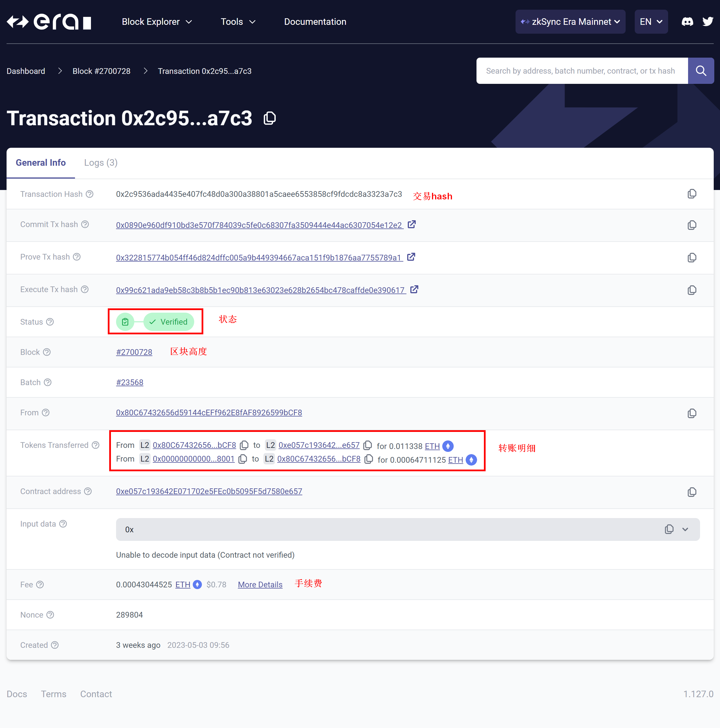Open the Twitter icon link

707,22
